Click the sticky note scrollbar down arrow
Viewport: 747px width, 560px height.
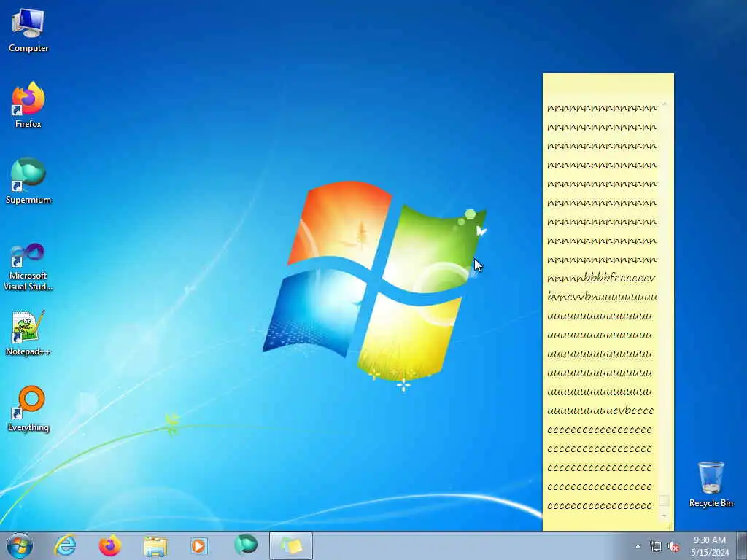coord(664,516)
